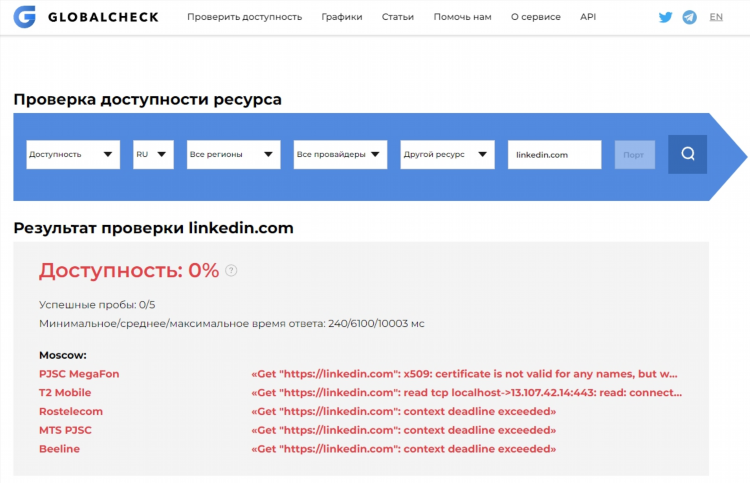Click the GlobalCheck logo icon
This screenshot has width=750, height=483.
(24, 17)
